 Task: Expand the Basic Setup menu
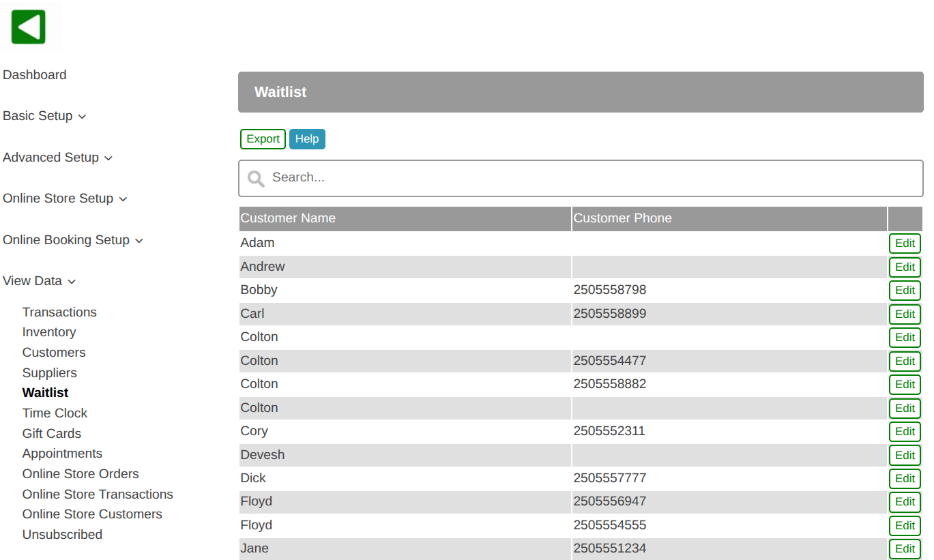pyautogui.click(x=44, y=116)
